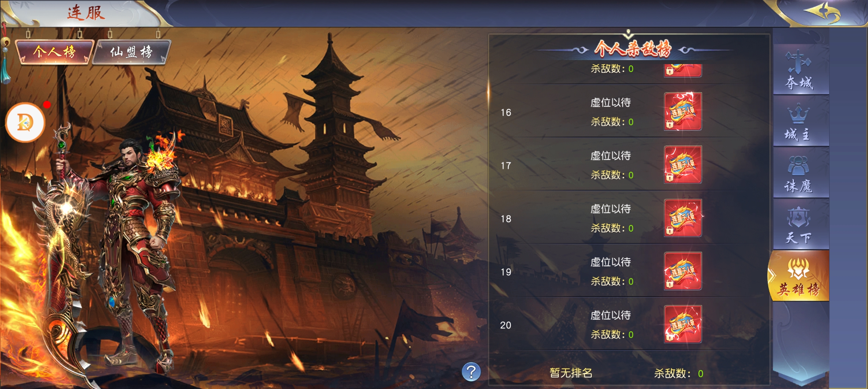Click the golden back arrow icon

[x=822, y=13]
